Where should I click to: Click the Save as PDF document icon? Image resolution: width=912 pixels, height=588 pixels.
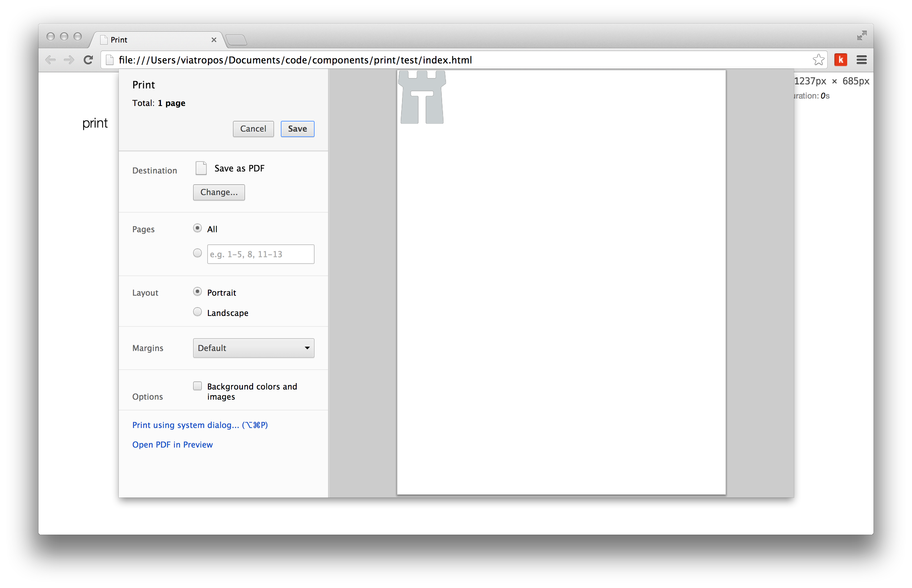(x=201, y=168)
